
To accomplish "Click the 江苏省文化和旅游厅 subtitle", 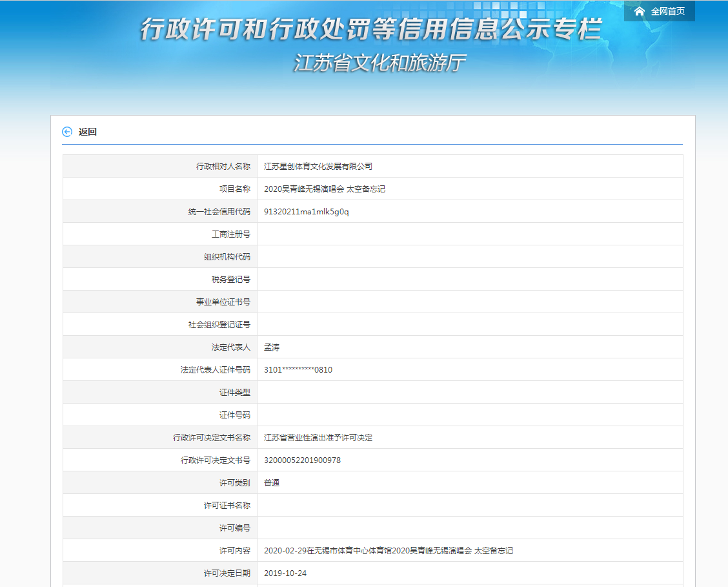I will [x=380, y=63].
